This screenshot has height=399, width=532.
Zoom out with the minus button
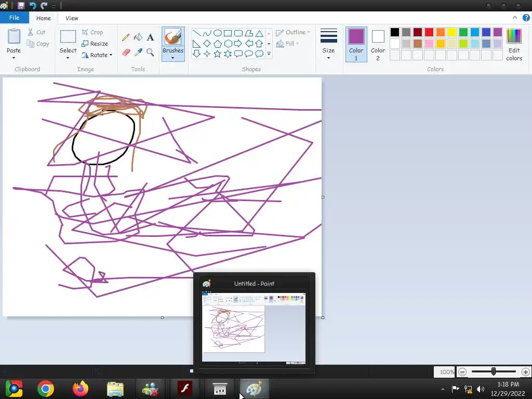(462, 372)
